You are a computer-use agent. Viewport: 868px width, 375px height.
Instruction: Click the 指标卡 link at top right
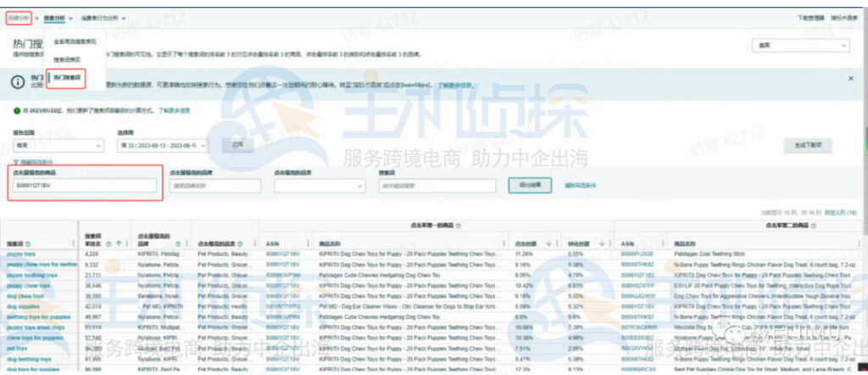tap(843, 18)
